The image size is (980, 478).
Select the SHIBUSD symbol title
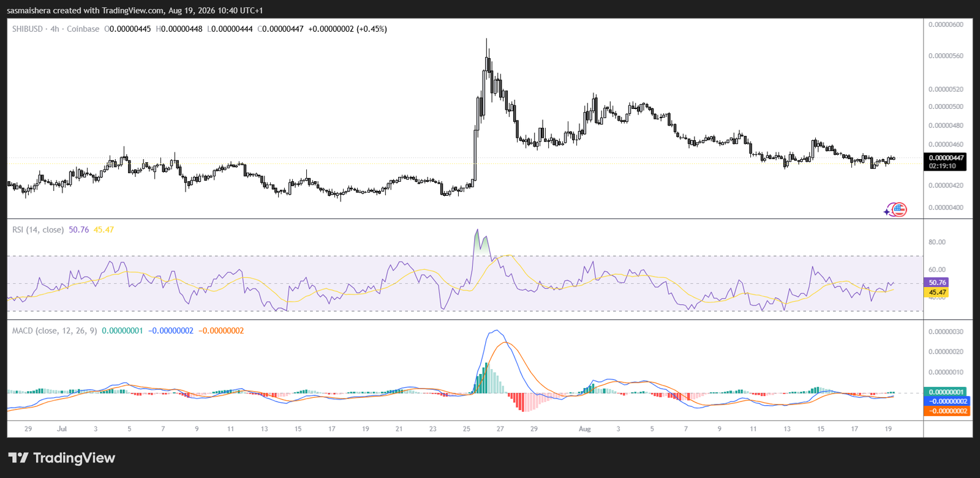click(28, 29)
